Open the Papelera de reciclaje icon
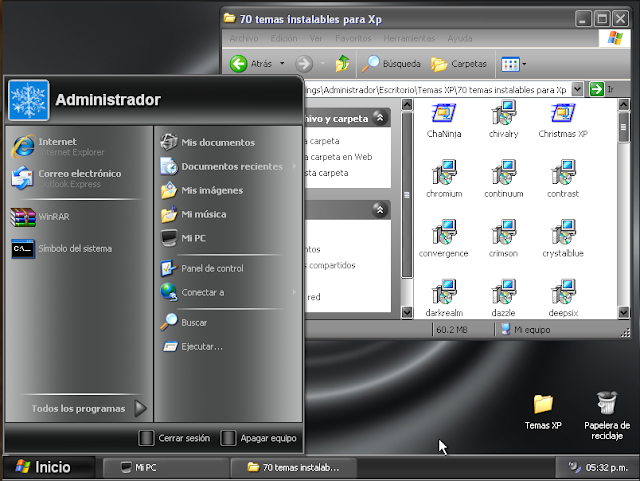 tap(604, 414)
